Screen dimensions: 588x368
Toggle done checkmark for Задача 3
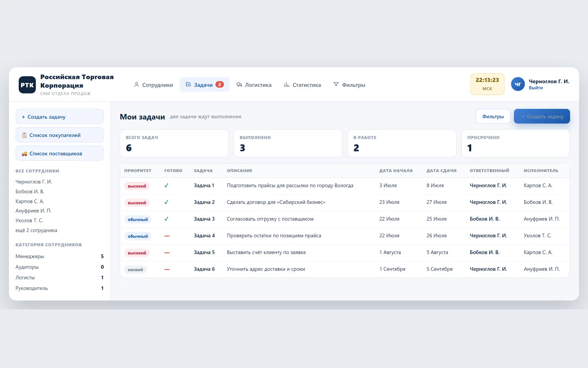click(166, 219)
